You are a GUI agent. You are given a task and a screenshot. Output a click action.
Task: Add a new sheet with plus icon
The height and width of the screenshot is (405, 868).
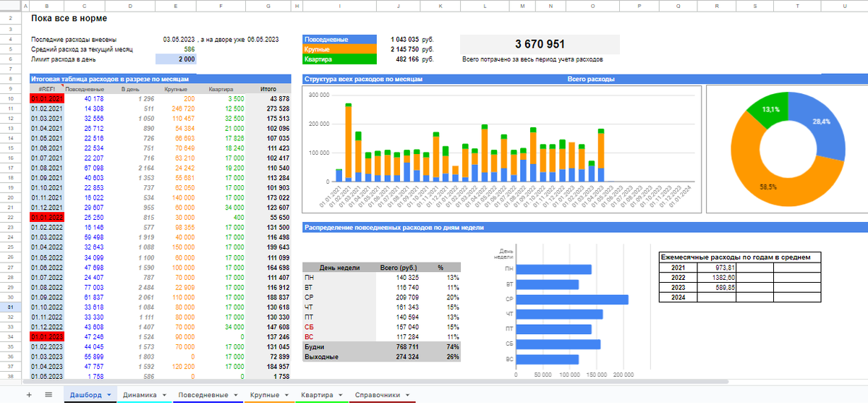pos(29,395)
